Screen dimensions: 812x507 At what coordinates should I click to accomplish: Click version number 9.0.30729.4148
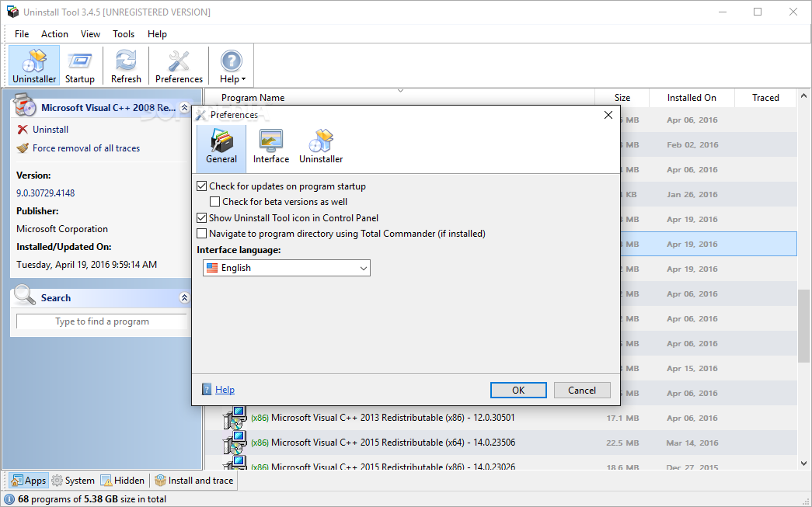pyautogui.click(x=46, y=193)
